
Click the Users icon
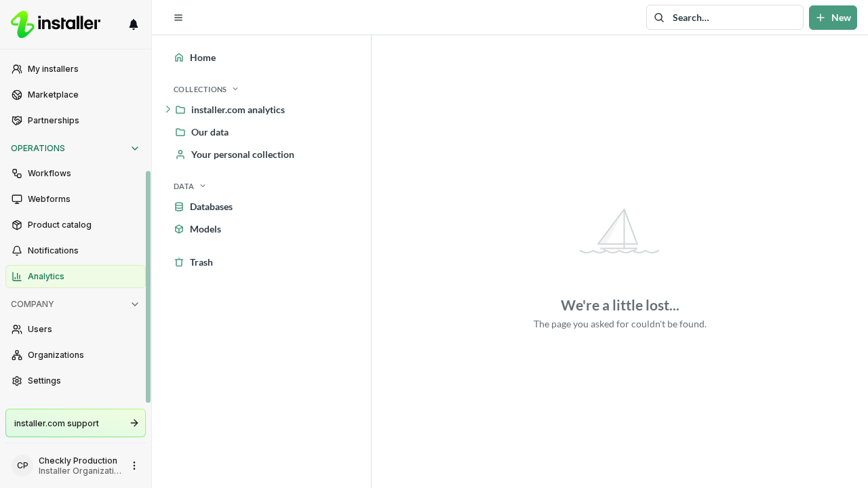coord(17,329)
